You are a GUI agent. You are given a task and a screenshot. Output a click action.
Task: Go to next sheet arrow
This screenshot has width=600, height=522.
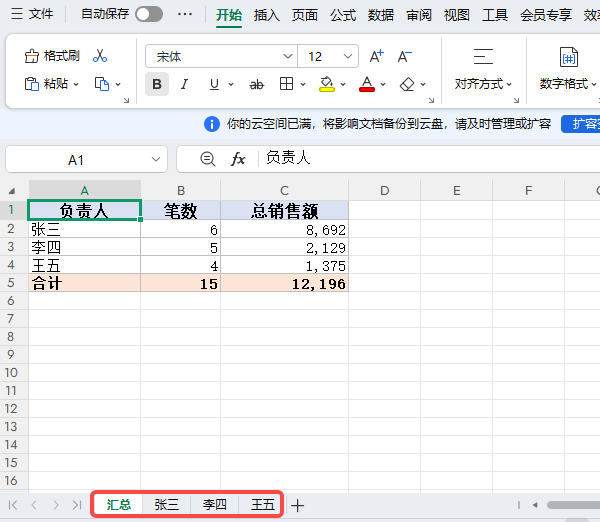pos(56,505)
